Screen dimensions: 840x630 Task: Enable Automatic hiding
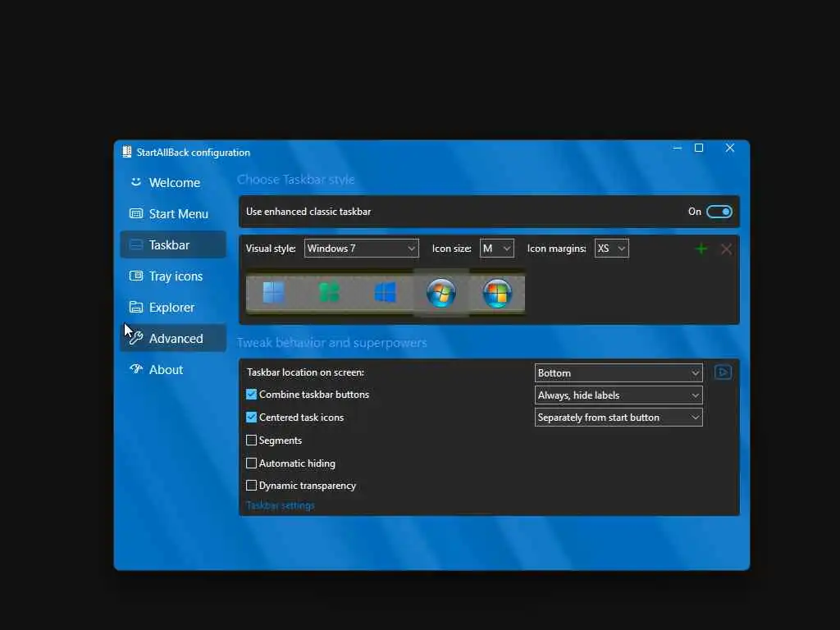pyautogui.click(x=251, y=463)
